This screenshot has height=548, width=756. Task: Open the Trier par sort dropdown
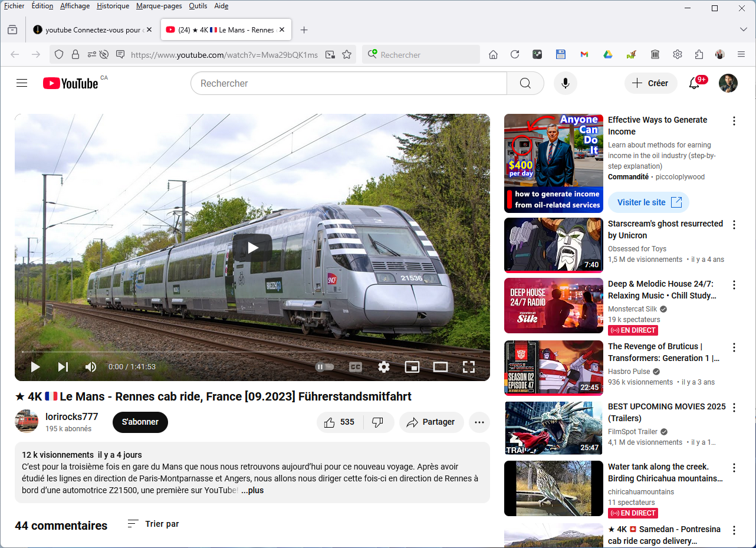tap(153, 524)
